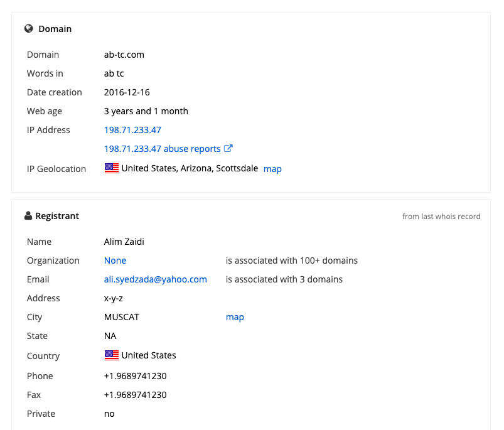Click the domain name ab-tc.com
The image size is (504, 430).
click(x=124, y=55)
